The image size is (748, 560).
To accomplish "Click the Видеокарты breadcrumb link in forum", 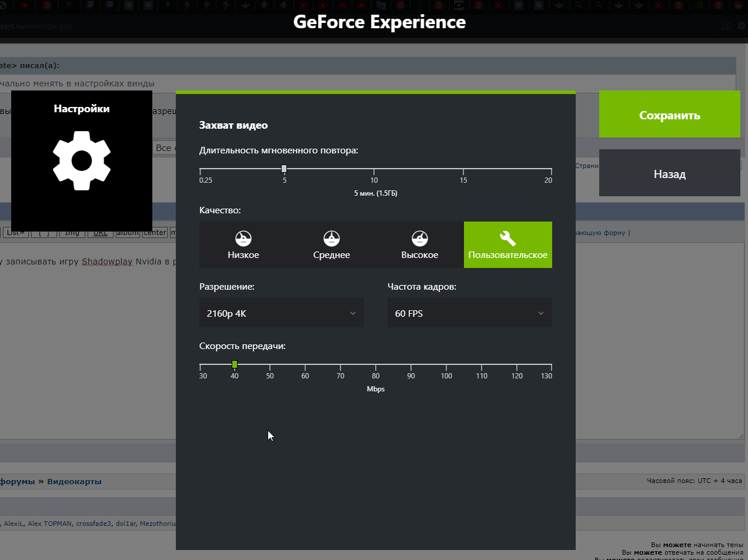I will coord(74,481).
